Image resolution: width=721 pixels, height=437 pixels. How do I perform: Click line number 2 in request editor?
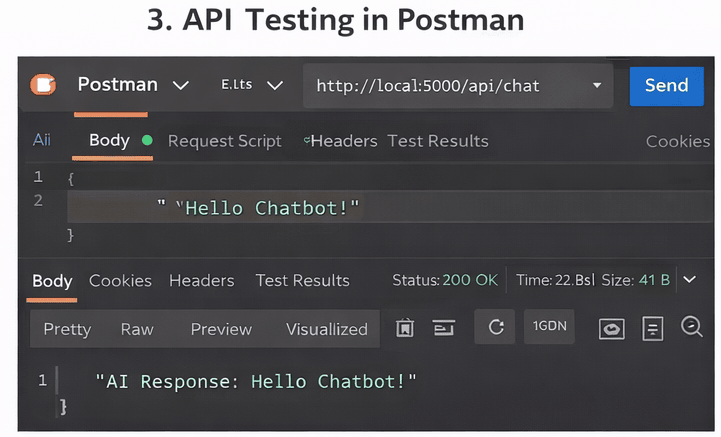pos(38,200)
